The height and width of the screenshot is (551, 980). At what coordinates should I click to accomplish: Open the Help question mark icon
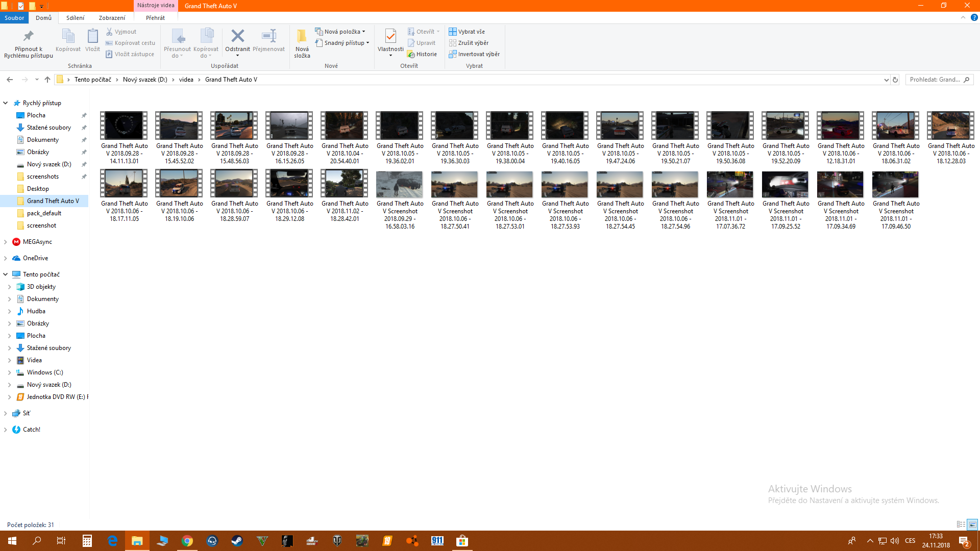[974, 17]
